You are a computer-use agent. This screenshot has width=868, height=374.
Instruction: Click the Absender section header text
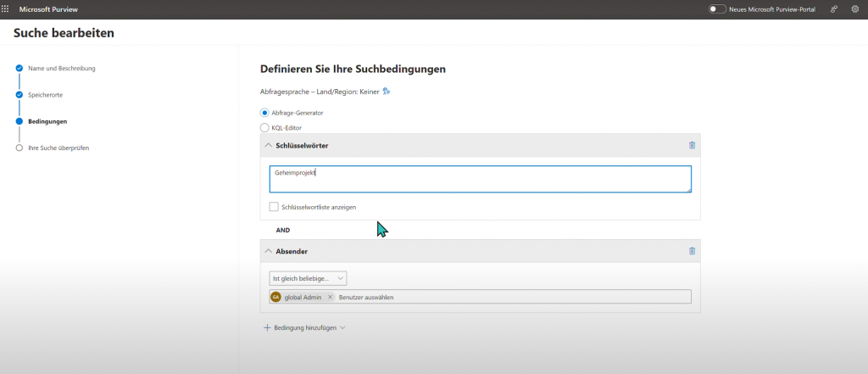point(292,251)
